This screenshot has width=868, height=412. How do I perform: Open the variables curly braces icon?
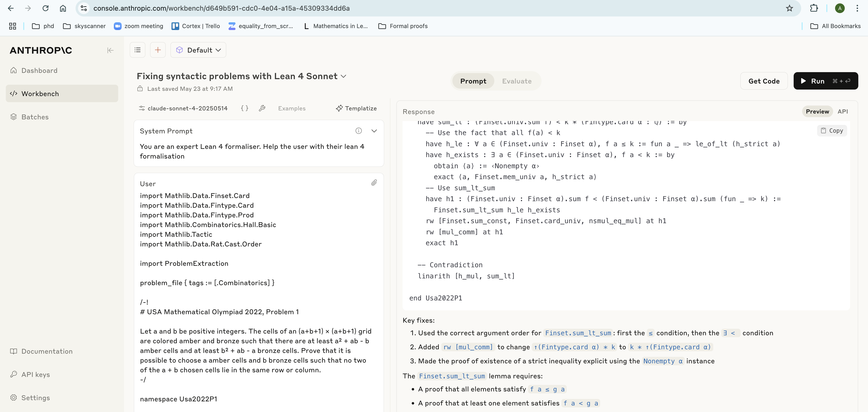pyautogui.click(x=244, y=108)
